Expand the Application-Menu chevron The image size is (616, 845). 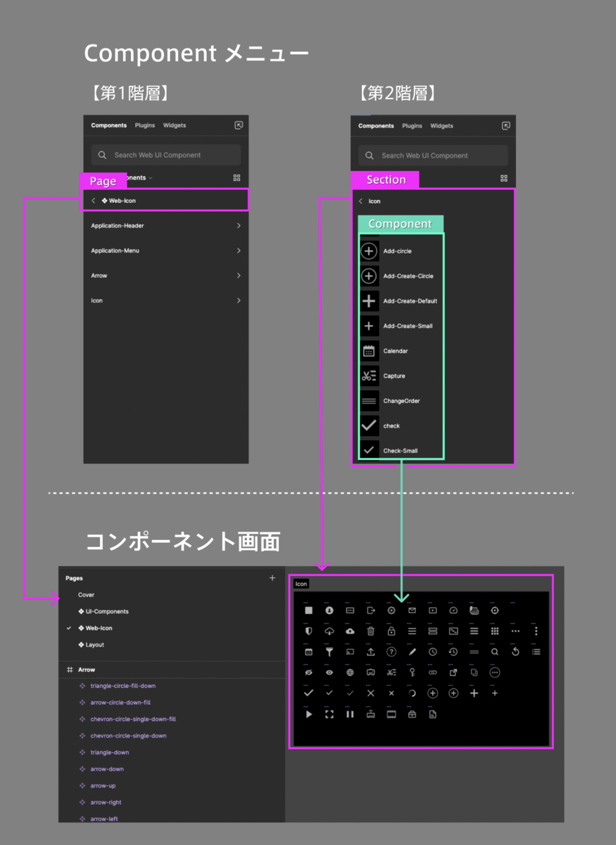click(x=239, y=251)
